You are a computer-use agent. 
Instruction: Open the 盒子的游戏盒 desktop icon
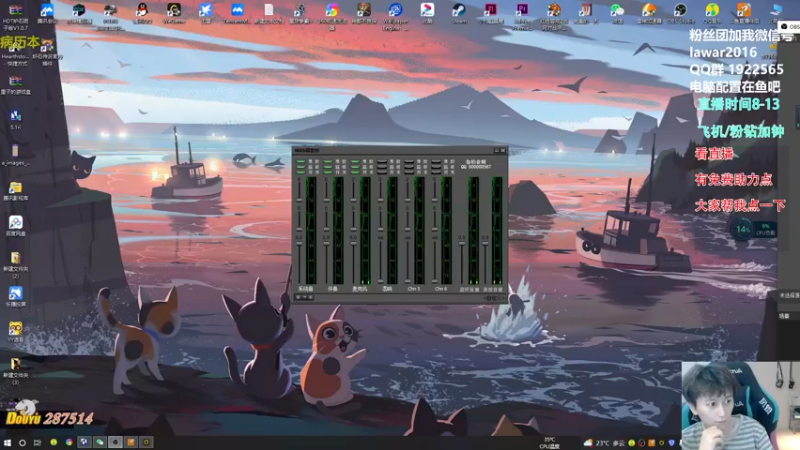pos(15,81)
